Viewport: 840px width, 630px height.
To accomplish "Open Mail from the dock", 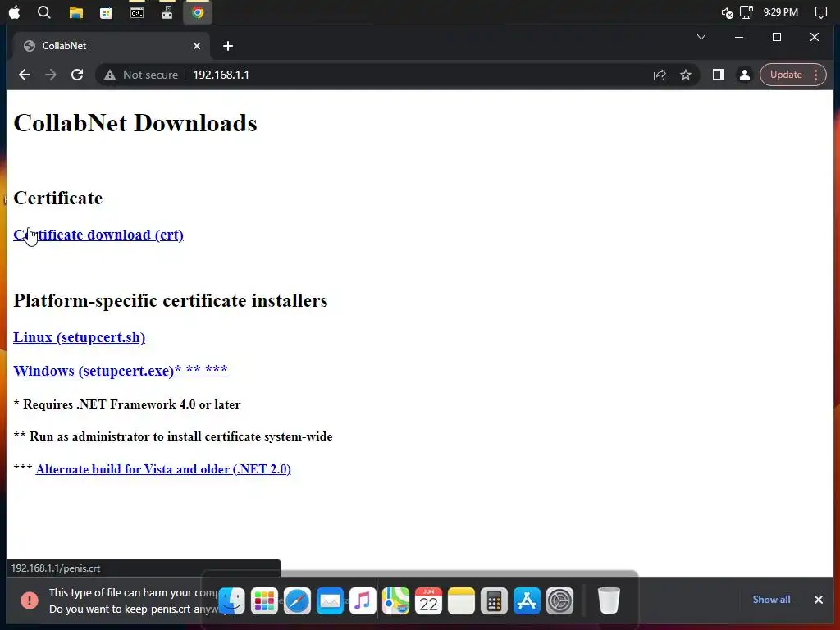I will [330, 600].
